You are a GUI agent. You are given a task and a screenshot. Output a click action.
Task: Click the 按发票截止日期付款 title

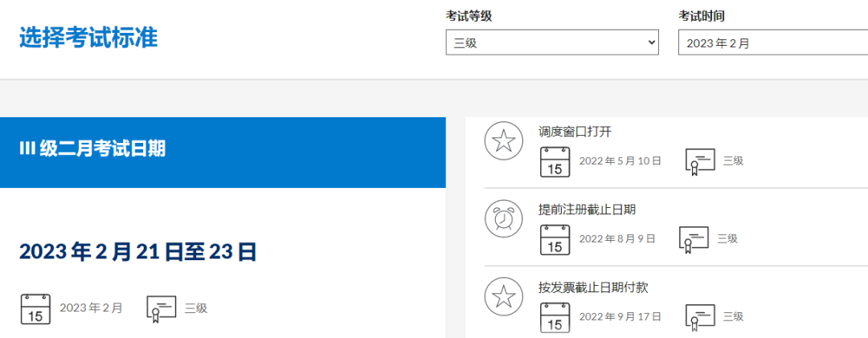pos(592,287)
